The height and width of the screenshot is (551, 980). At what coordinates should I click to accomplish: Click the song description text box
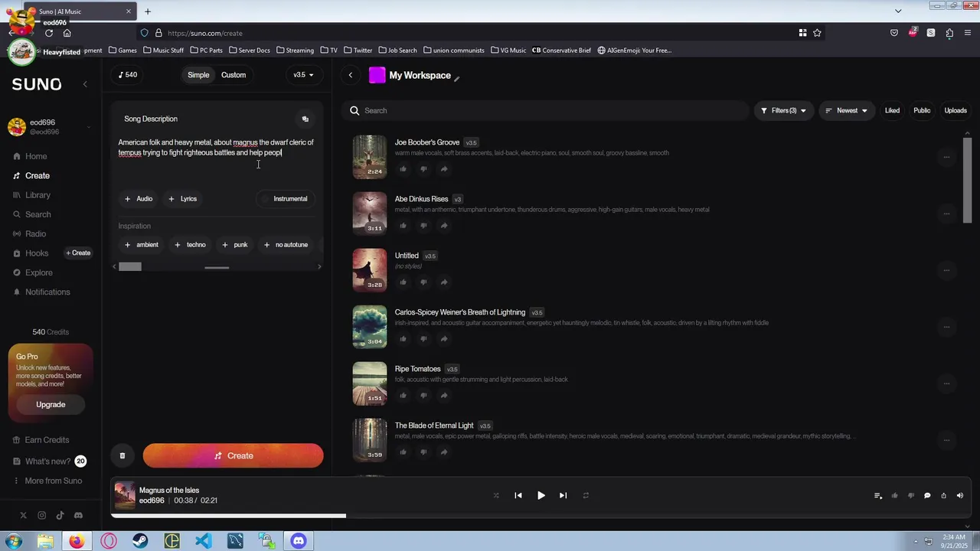pyautogui.click(x=217, y=158)
